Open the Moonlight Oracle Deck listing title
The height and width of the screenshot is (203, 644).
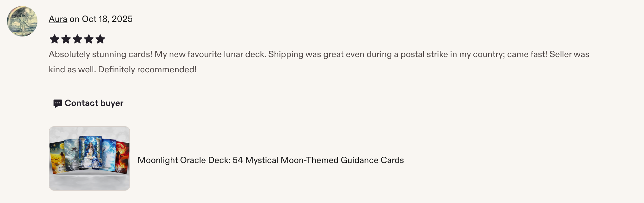271,160
